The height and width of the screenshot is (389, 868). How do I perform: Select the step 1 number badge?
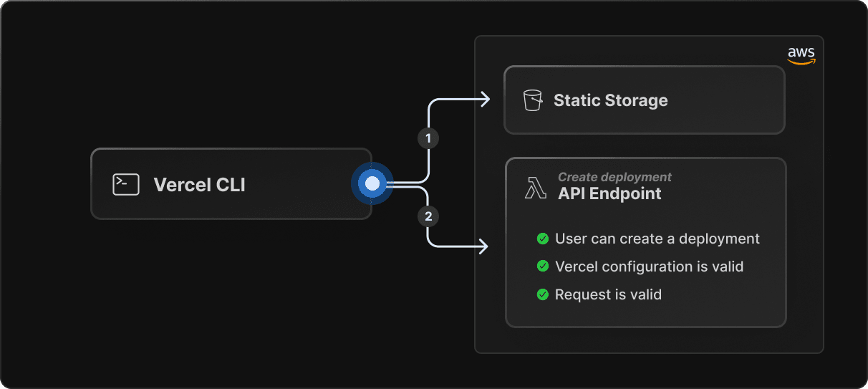point(428,138)
